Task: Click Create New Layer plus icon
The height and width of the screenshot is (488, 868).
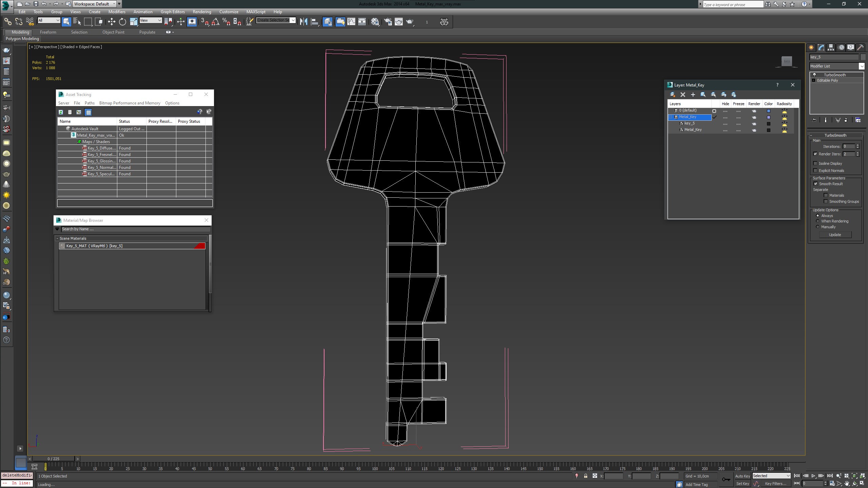Action: click(x=693, y=95)
